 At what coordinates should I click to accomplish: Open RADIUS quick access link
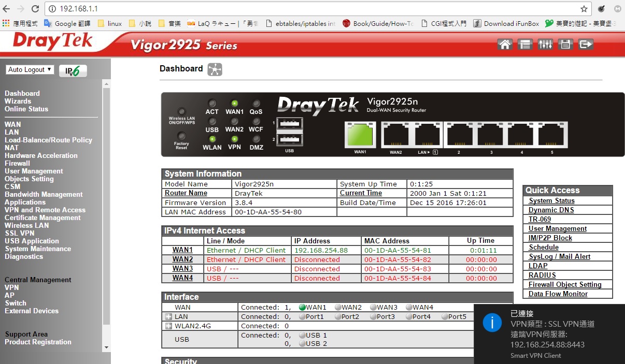point(542,275)
